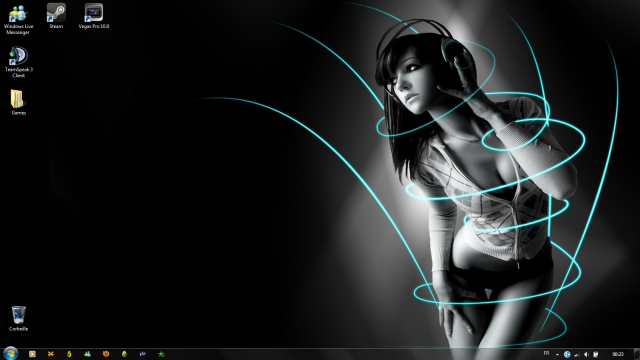Open the clock in the taskbar
Viewport: 640px width, 360px height.
click(x=618, y=354)
